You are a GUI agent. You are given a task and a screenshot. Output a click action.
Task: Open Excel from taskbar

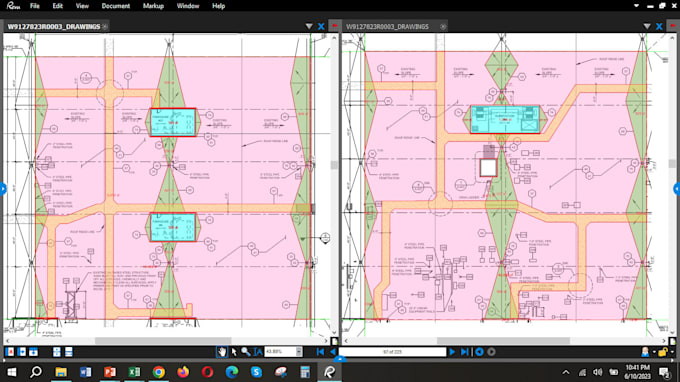pos(134,372)
